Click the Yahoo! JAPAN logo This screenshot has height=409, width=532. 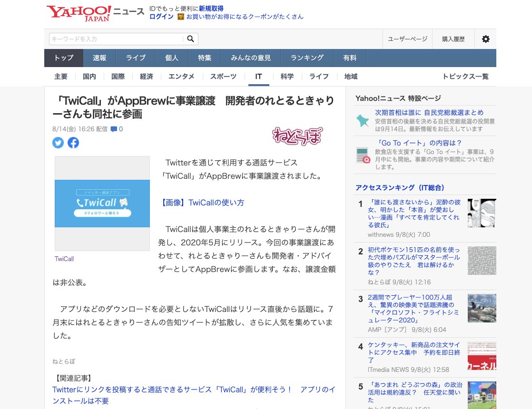[79, 14]
